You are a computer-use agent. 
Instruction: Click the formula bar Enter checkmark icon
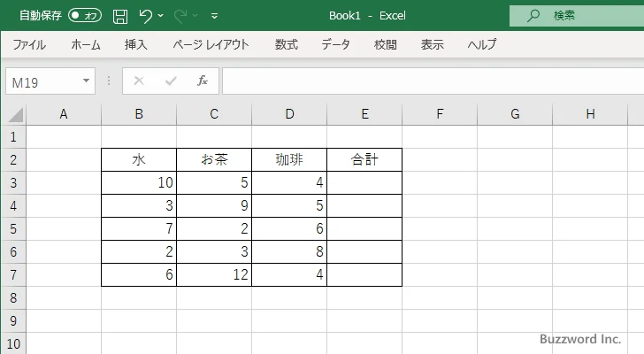click(171, 81)
